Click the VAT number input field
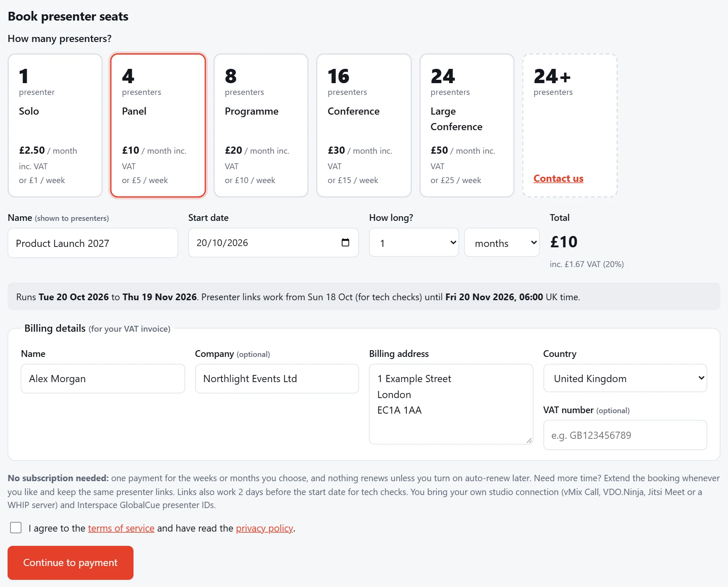The height and width of the screenshot is (587, 728). (625, 435)
